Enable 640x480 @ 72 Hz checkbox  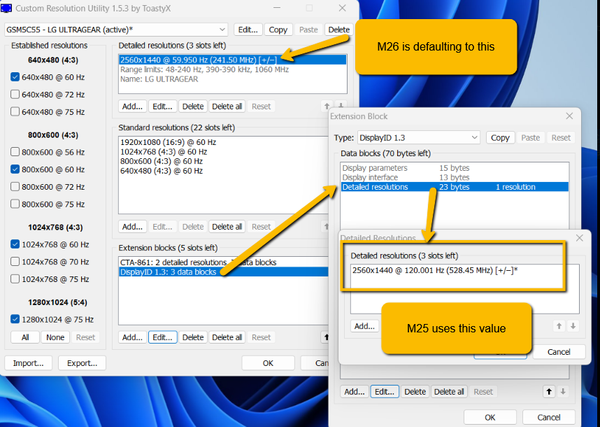[15, 94]
